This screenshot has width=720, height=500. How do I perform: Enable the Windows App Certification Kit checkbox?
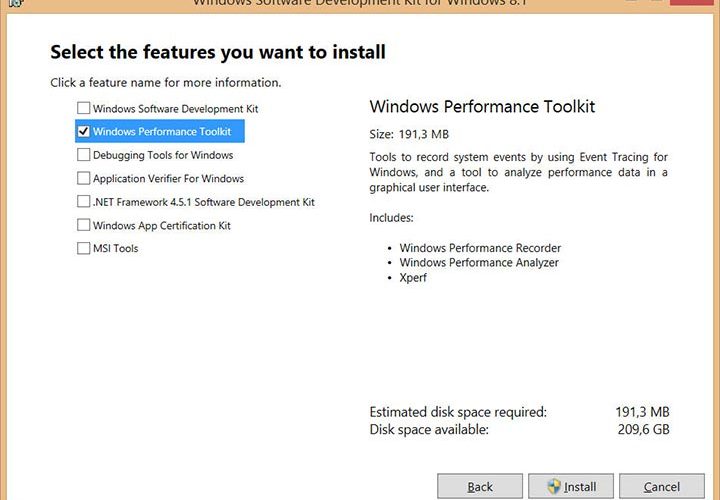(83, 225)
